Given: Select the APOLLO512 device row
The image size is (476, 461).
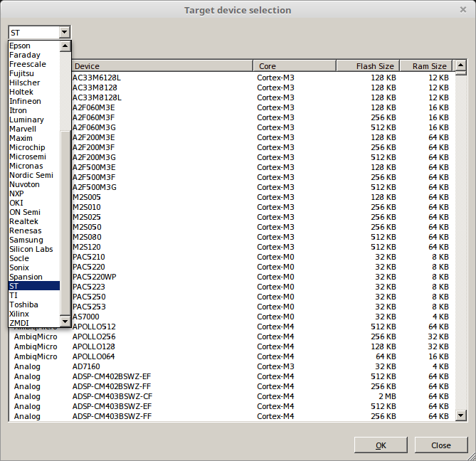Looking at the screenshot, I should (94, 327).
